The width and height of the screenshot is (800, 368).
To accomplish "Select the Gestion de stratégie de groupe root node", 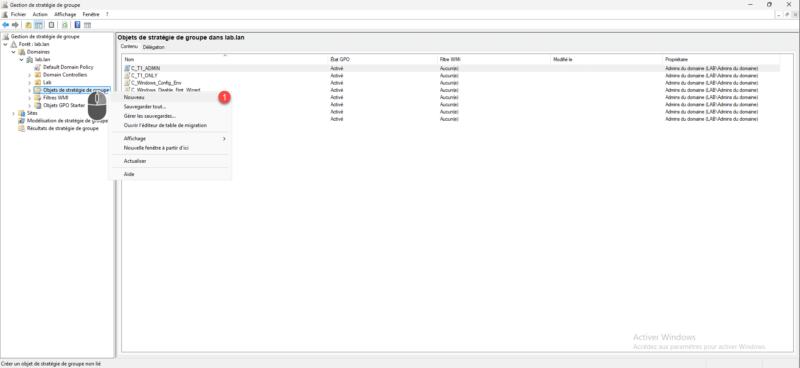I will coord(45,37).
